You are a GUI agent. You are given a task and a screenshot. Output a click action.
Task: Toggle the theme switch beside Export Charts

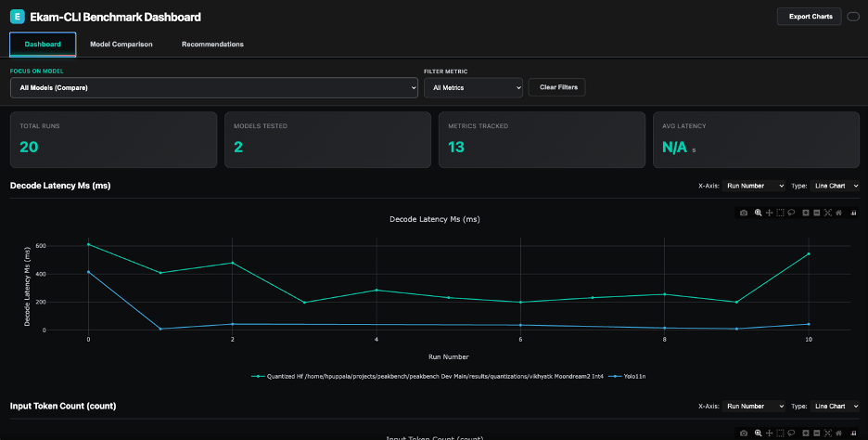[853, 16]
